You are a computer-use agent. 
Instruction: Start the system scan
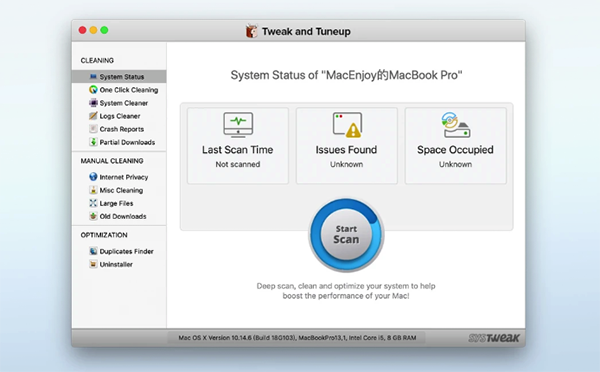tap(346, 234)
